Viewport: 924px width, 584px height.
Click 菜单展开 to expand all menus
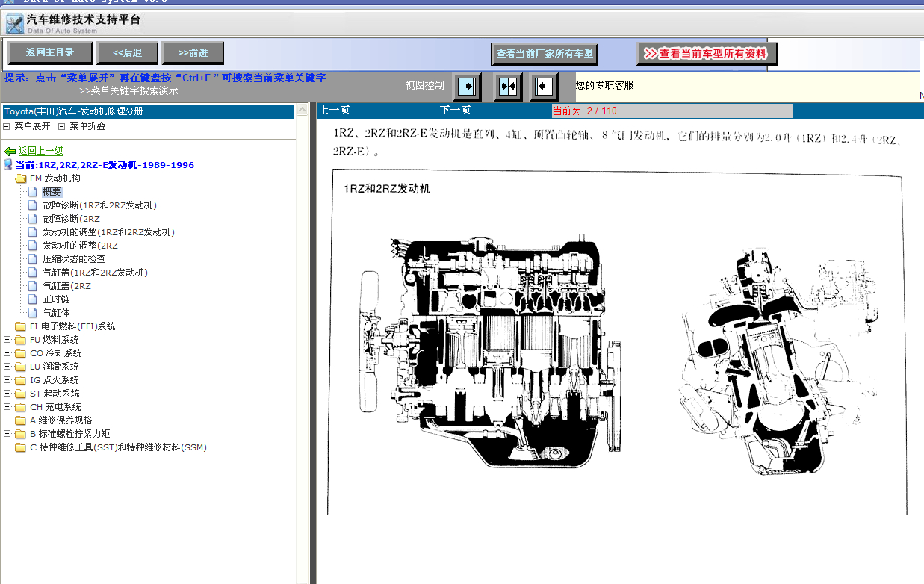pos(32,126)
